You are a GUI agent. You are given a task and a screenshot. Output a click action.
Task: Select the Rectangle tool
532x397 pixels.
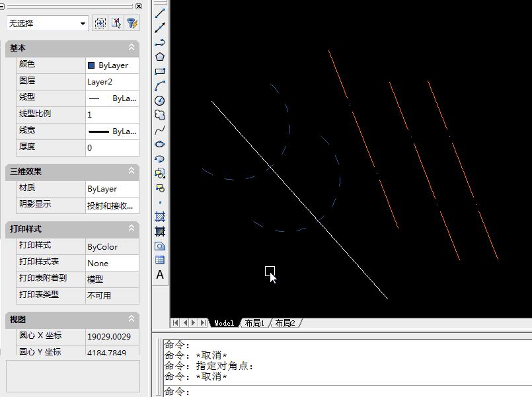tap(160, 71)
